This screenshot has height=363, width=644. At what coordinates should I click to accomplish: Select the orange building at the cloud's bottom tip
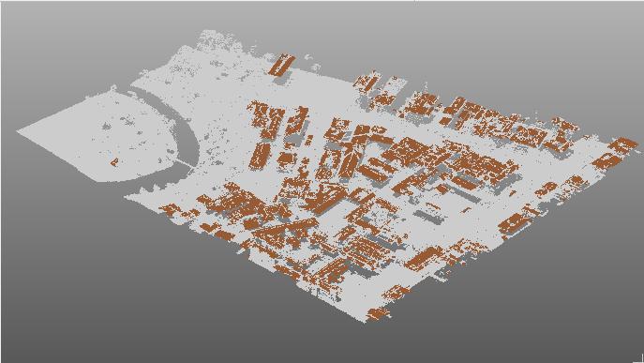click(377, 313)
